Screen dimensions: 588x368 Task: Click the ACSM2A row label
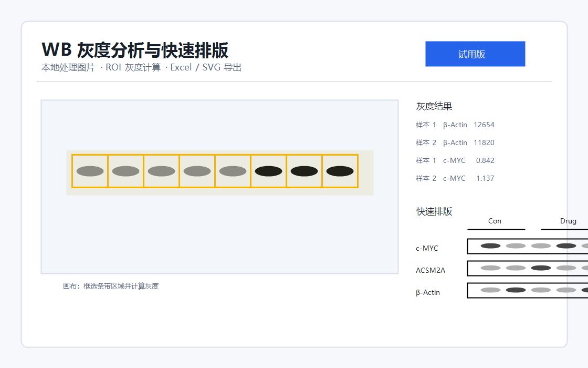point(430,270)
